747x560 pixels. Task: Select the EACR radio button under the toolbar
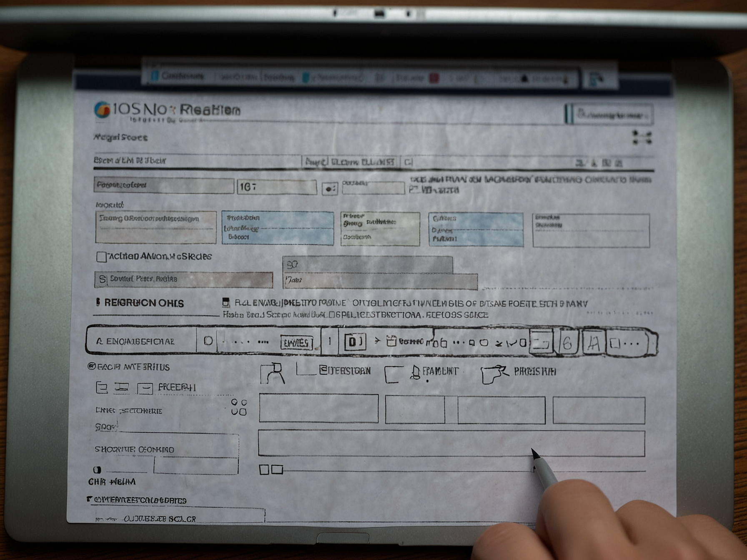pos(92,366)
